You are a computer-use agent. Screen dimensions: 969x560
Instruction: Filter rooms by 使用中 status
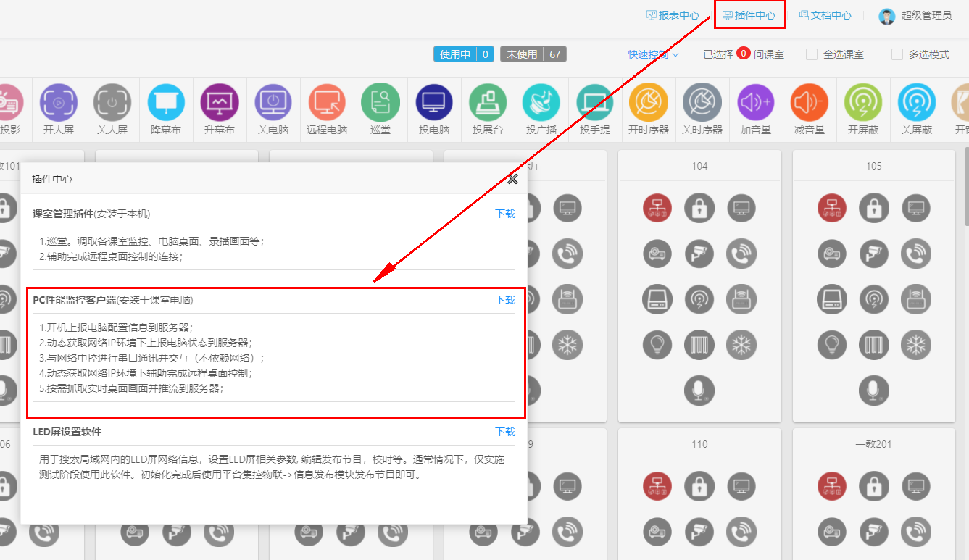(x=464, y=54)
